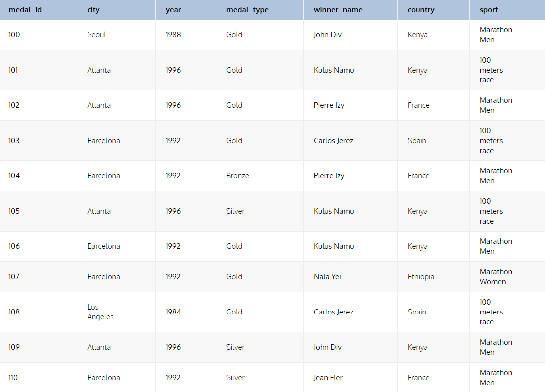Click the sport column header
The width and height of the screenshot is (545, 392).
point(489,10)
